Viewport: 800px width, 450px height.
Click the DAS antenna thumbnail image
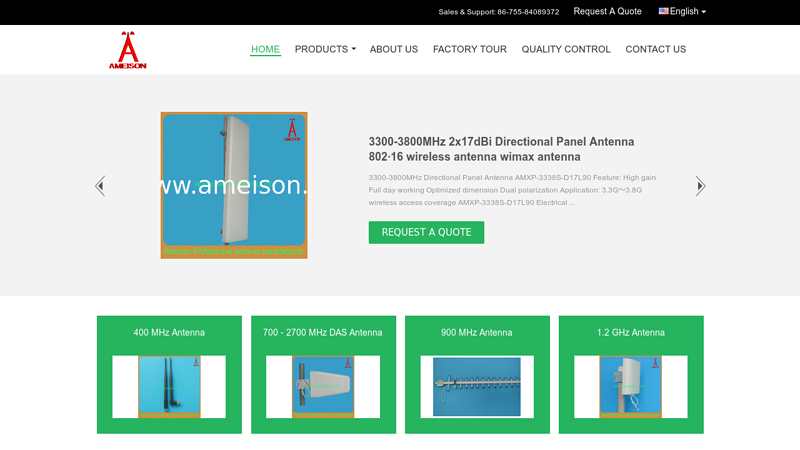click(x=323, y=387)
